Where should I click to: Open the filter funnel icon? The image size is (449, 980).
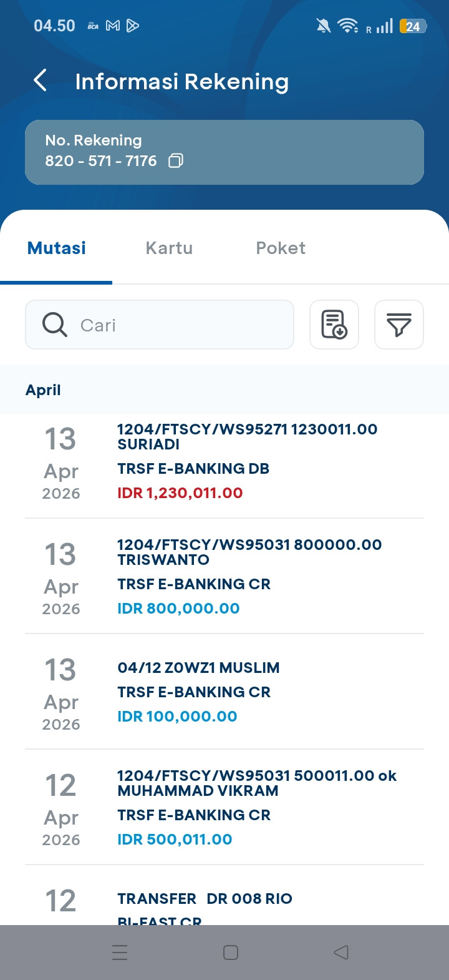[x=398, y=325]
